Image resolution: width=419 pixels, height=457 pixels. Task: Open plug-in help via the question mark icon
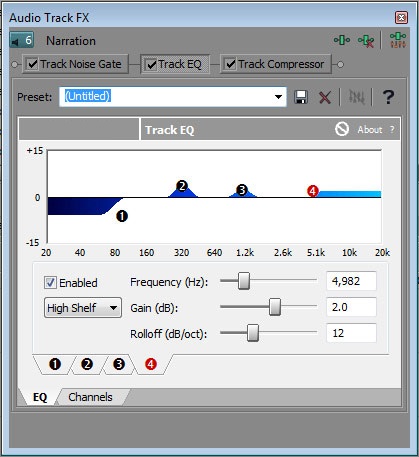(x=388, y=97)
